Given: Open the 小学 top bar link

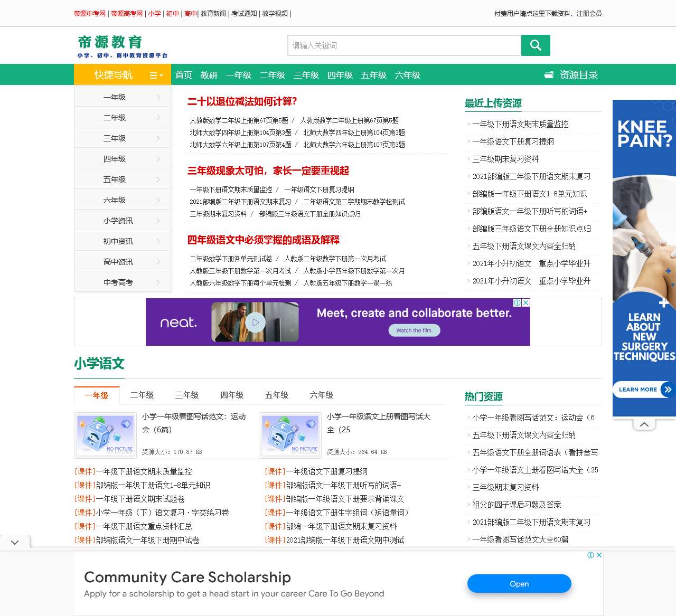Looking at the screenshot, I should [155, 14].
